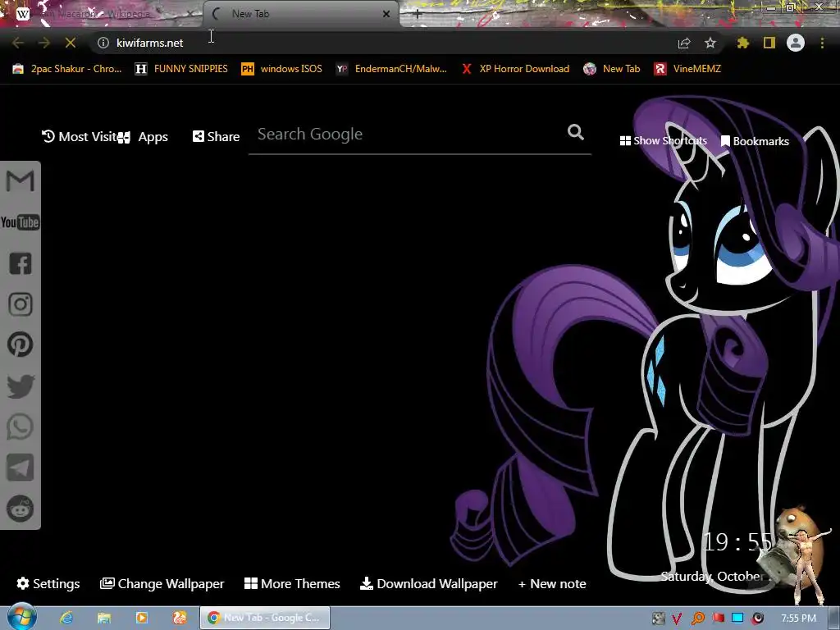The image size is (840, 630).
Task: Go forward in browser history
Action: (44, 43)
